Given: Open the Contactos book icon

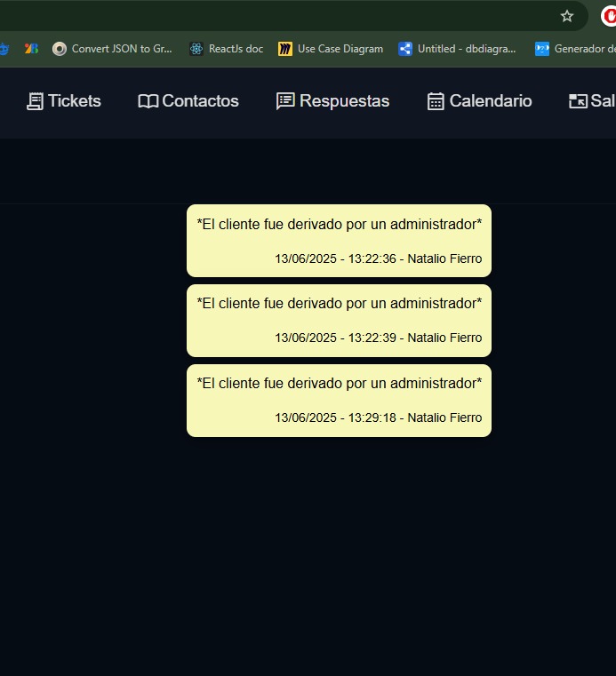Looking at the screenshot, I should point(148,101).
